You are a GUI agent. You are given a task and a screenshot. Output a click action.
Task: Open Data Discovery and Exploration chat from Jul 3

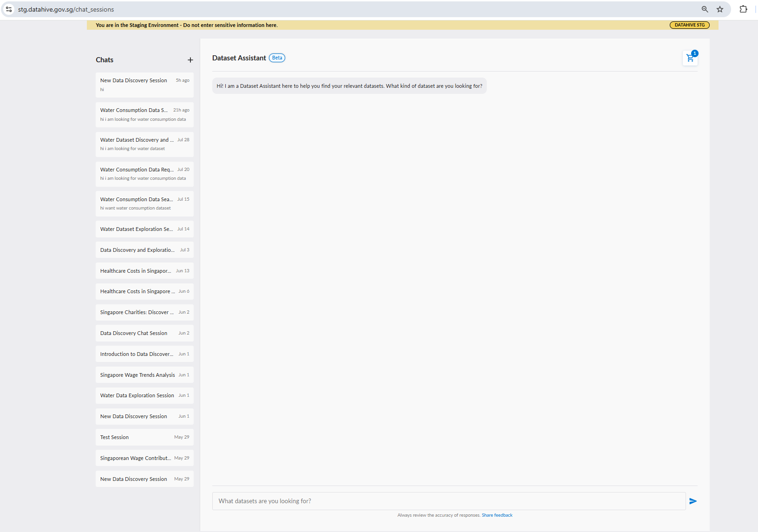point(144,250)
